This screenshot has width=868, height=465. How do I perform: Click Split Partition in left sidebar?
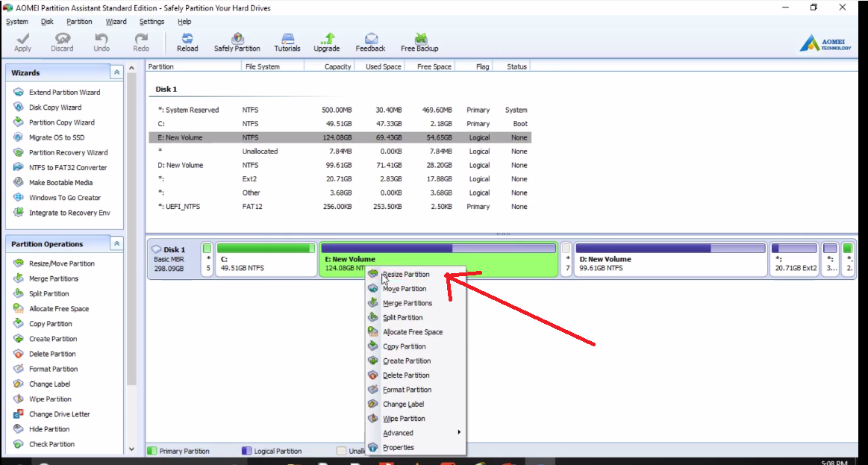pos(49,293)
